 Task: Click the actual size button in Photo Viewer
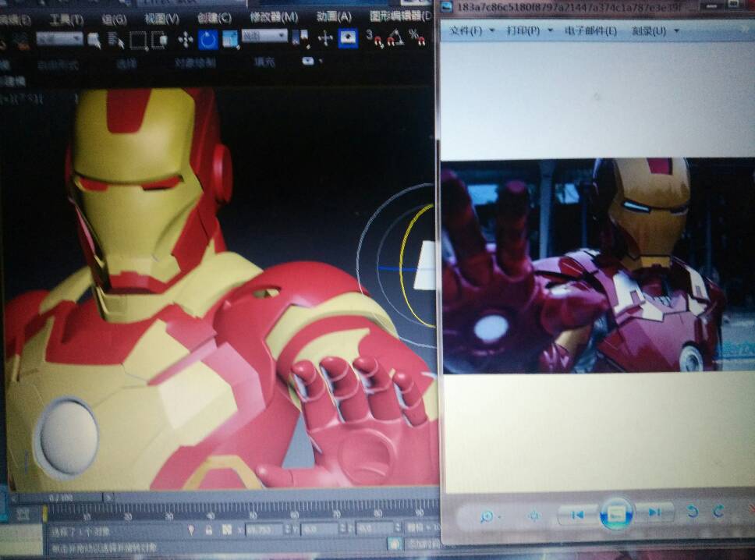tap(534, 516)
